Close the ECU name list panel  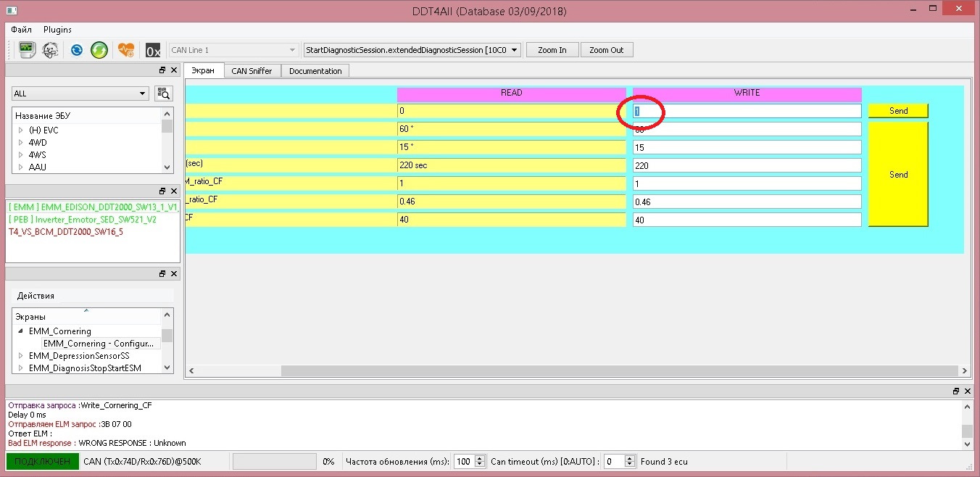click(174, 70)
